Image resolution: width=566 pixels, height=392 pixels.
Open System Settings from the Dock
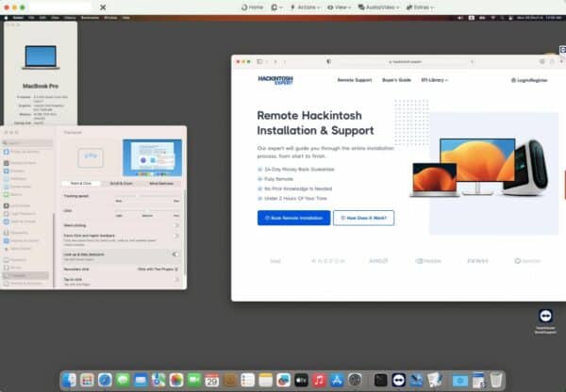click(355, 380)
